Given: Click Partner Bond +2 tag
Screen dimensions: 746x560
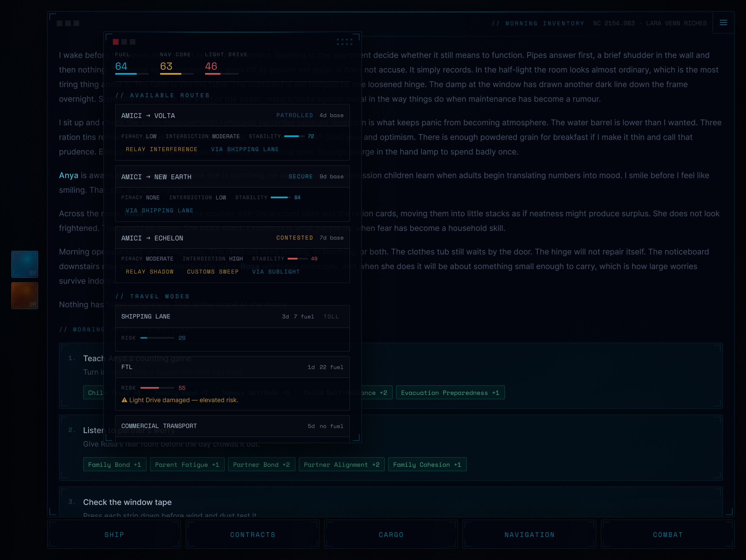Looking at the screenshot, I should coord(262,464).
